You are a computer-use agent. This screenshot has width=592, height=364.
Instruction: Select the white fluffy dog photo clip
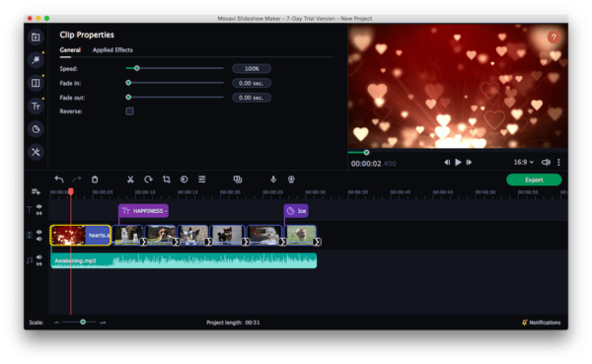coord(263,235)
